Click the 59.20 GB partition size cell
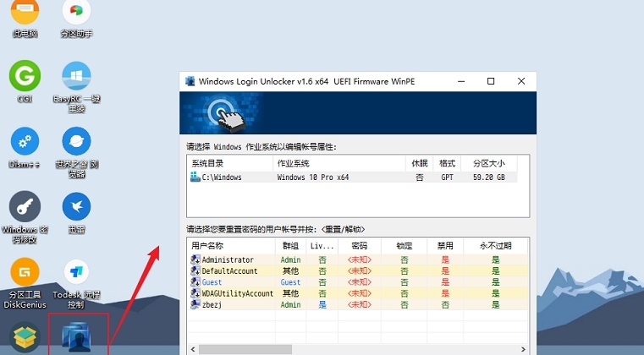Image resolution: width=644 pixels, height=355 pixels. point(489,177)
